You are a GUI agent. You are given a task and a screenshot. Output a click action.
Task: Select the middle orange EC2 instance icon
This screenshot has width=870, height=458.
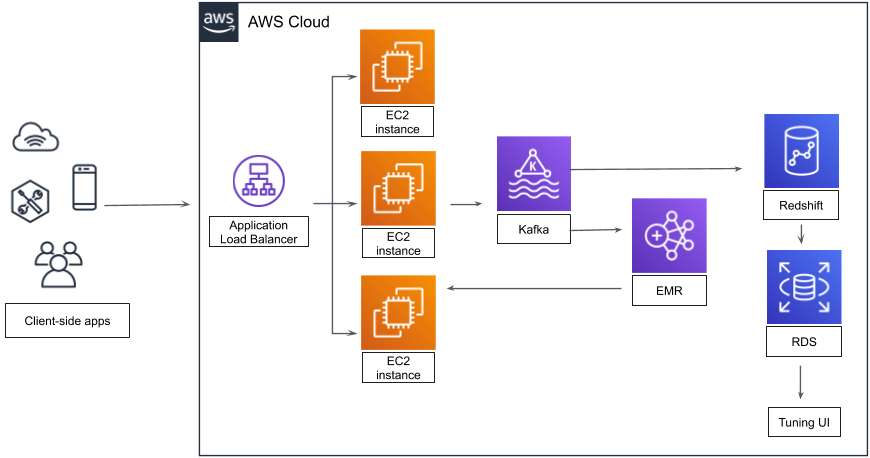point(397,189)
